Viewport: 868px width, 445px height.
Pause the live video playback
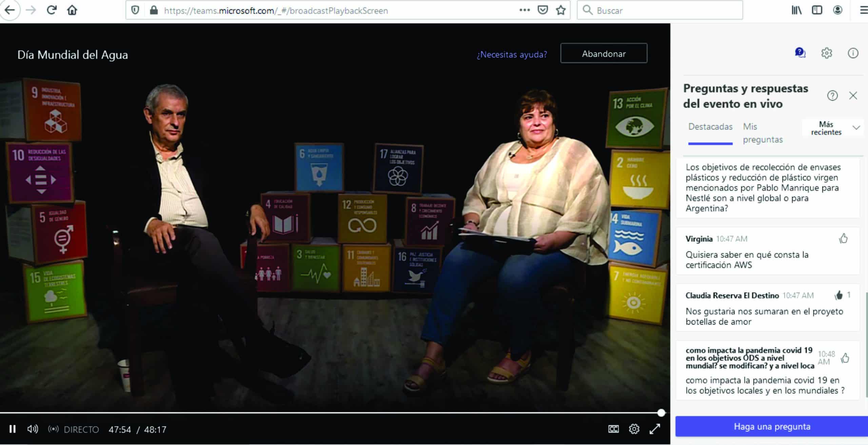(13, 429)
